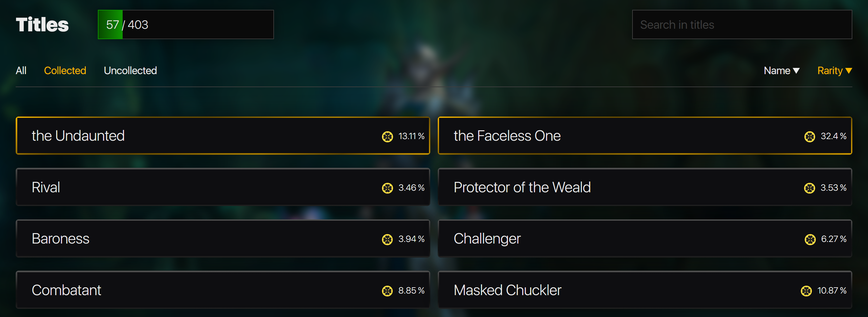Open the Challenger title card
This screenshot has width=868, height=317.
coord(645,238)
